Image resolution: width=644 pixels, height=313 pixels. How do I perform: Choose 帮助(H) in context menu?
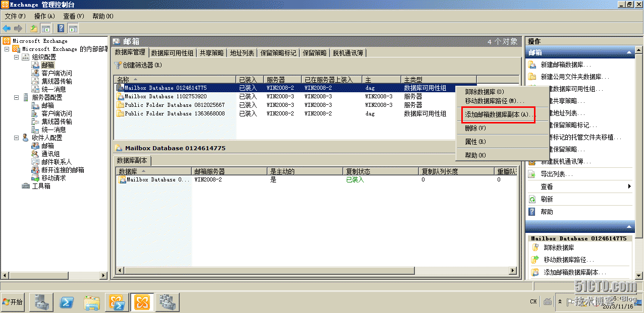coord(475,155)
